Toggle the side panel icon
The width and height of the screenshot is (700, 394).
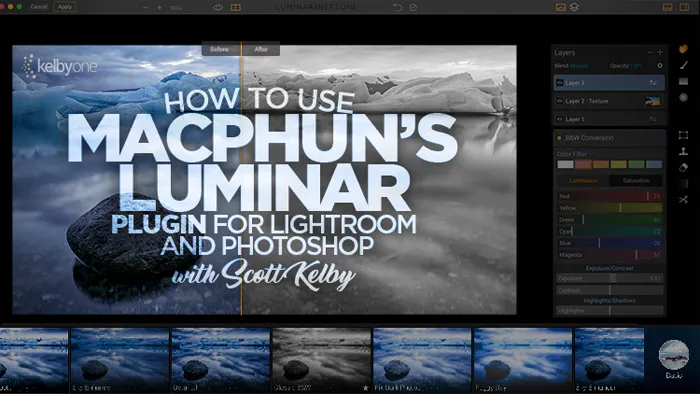(684, 7)
